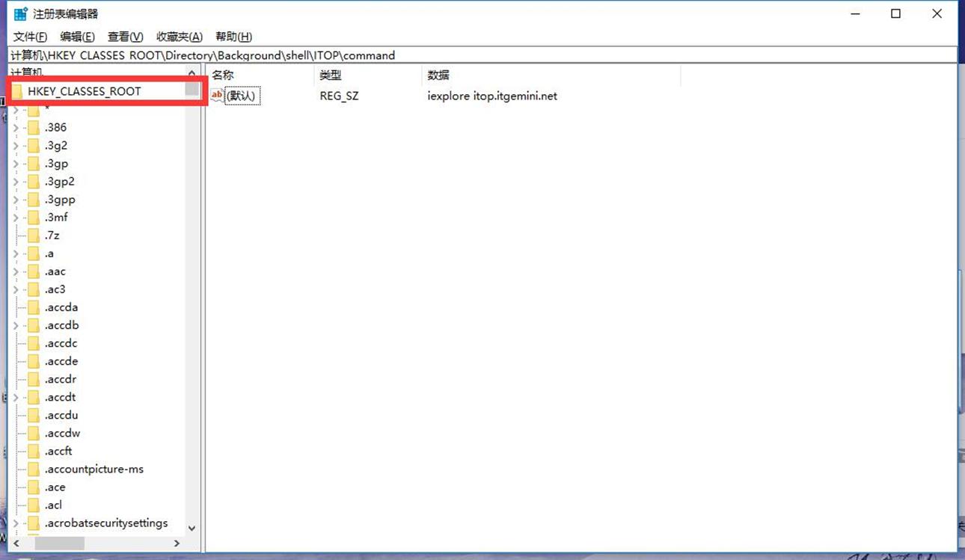Click the tree's vertical scrollbar down arrow
Image resolution: width=965 pixels, height=560 pixels.
(192, 528)
